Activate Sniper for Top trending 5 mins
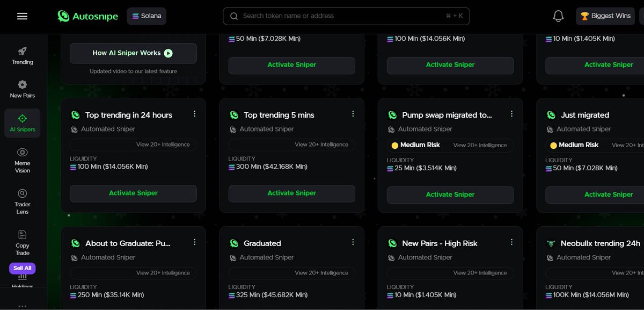Viewport: 644px width, 310px height. pyautogui.click(x=291, y=193)
